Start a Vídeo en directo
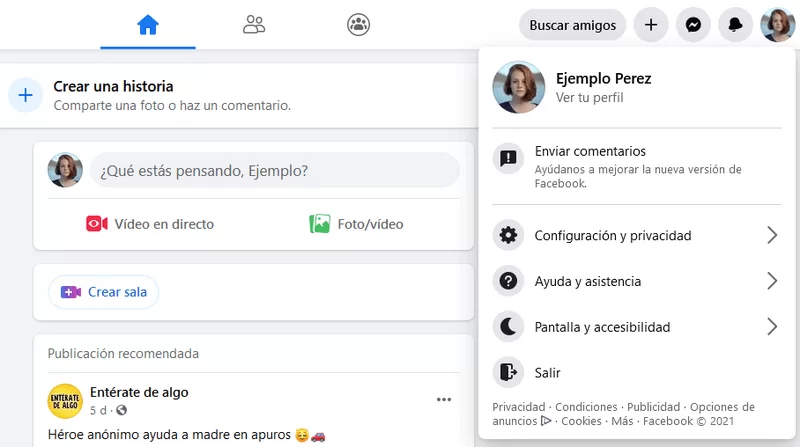Image resolution: width=800 pixels, height=447 pixels. (150, 224)
